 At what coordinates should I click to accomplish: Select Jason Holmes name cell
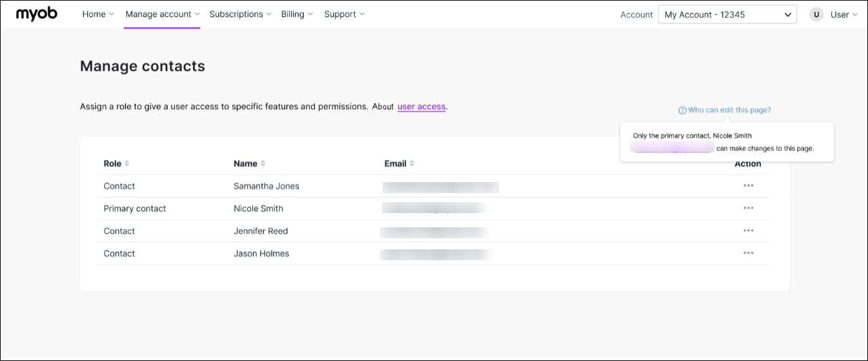pyautogui.click(x=261, y=254)
